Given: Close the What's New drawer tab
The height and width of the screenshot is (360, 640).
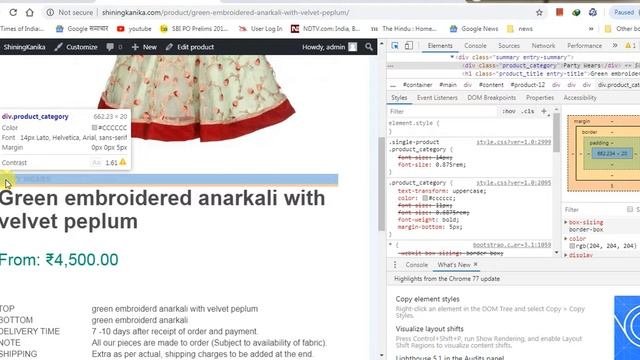Looking at the screenshot, I should (x=476, y=265).
